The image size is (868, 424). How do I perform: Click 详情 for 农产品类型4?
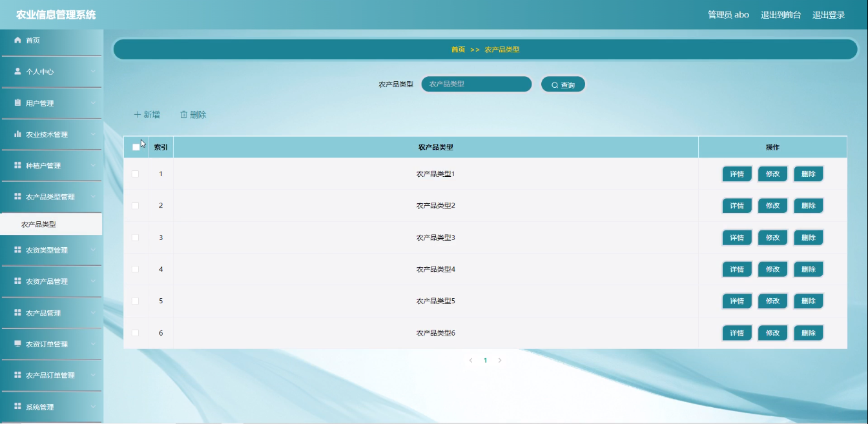click(x=737, y=269)
